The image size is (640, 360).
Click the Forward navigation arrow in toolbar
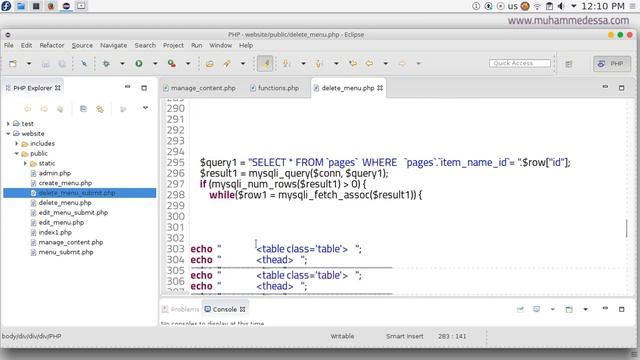point(402,64)
